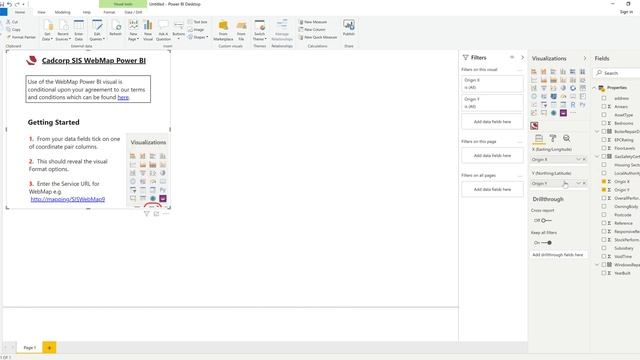Open the View ribbon tab
Viewport: 640px width, 360px height.
click(41, 12)
